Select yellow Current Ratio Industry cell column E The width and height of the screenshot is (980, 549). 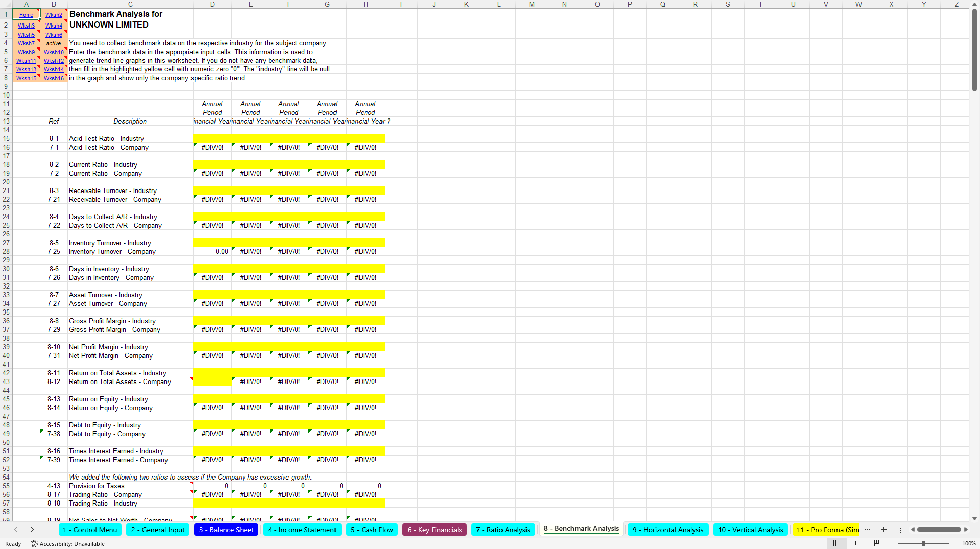(x=251, y=164)
